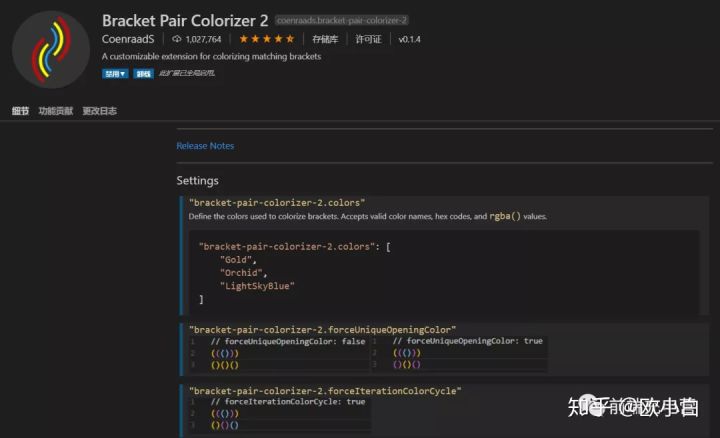Click the Bracket Pair Colorizer 2 title
Screen dimensions: 720x438
[x=185, y=20]
